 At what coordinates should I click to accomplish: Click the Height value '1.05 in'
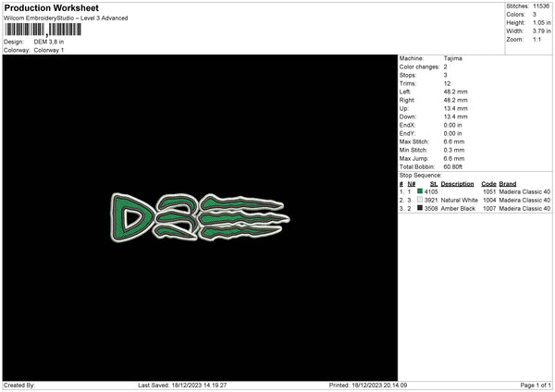click(x=541, y=22)
